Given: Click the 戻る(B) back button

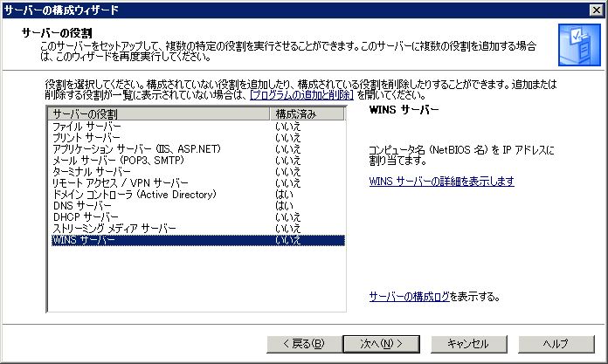Looking at the screenshot, I should [304, 344].
